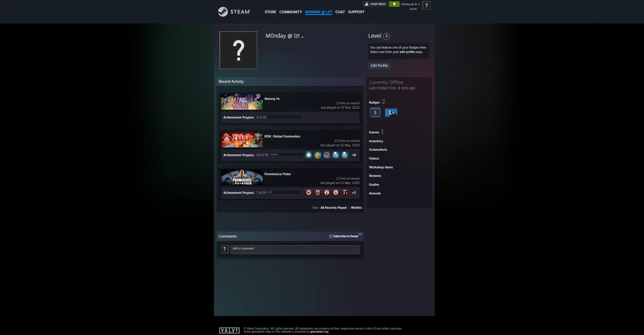
Task: Open the STORE menu
Action: pyautogui.click(x=270, y=12)
